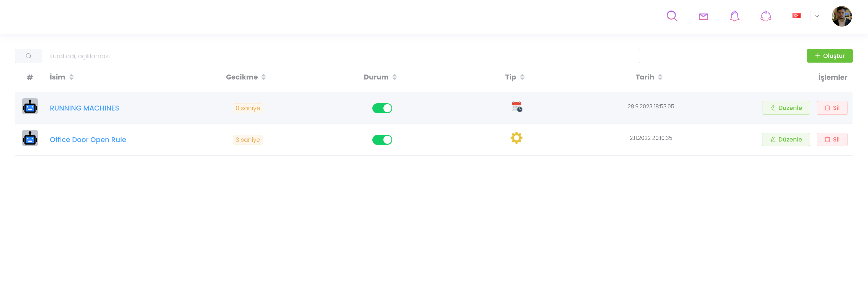868x298 pixels.
Task: Open the notifications bell icon
Action: pos(734,16)
